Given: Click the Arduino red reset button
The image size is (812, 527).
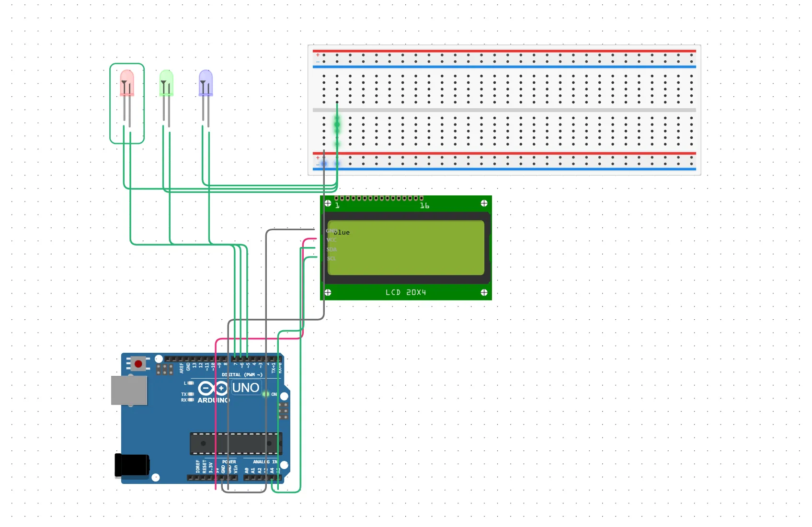Looking at the screenshot, I should pyautogui.click(x=138, y=364).
